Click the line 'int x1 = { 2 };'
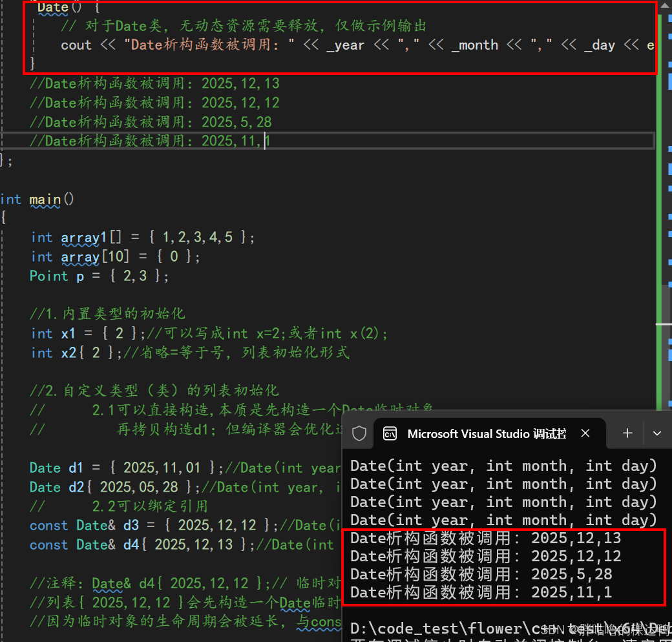This screenshot has width=672, height=642. click(x=89, y=333)
